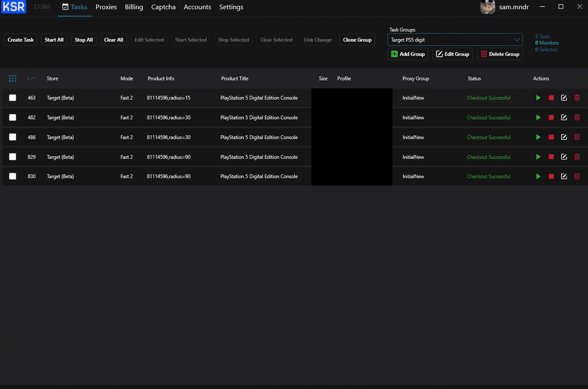Toggle the ID sort arrow column header
Screen dimensions: 588x389
32,78
